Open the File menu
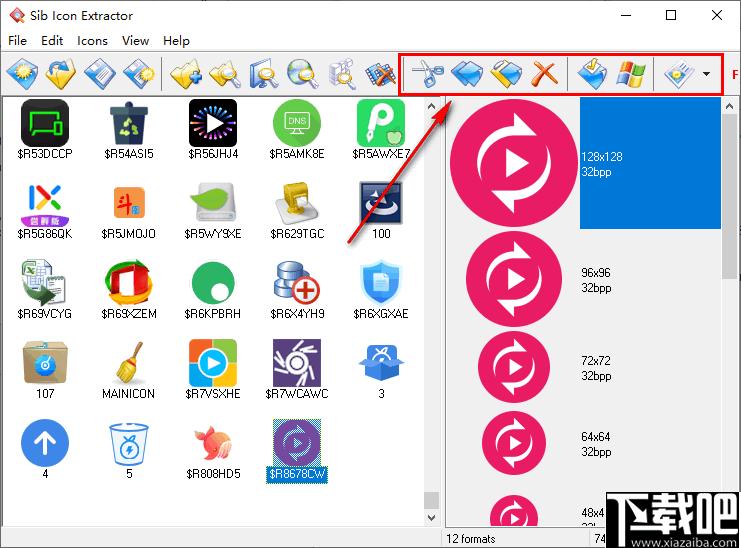 (17, 41)
